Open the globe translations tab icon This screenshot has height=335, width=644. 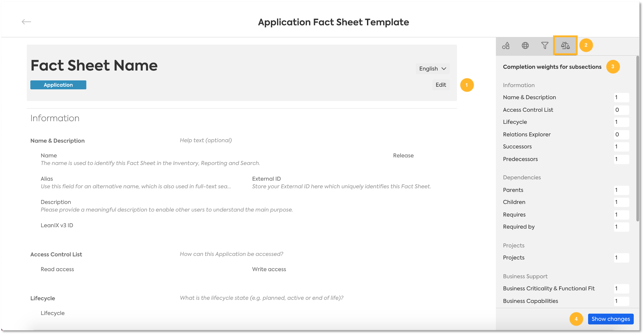[x=525, y=46]
